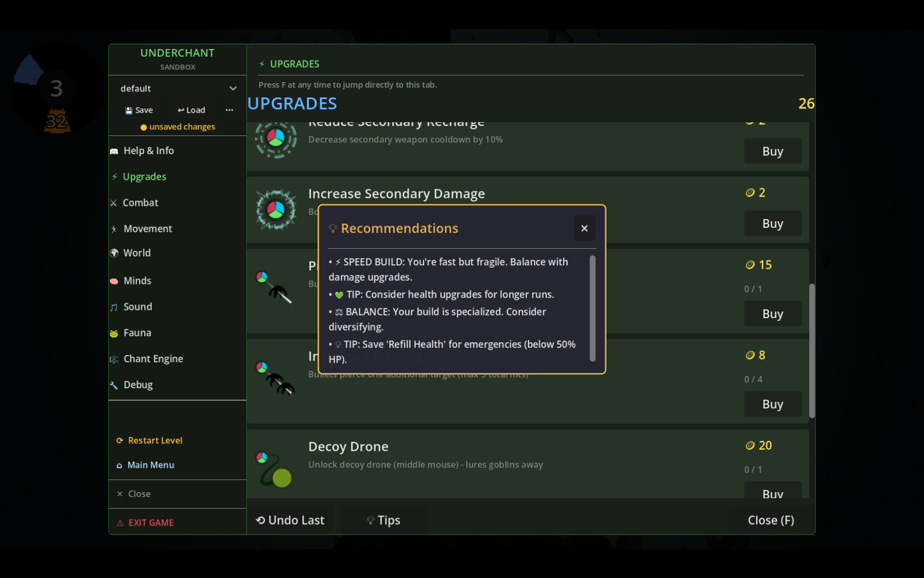Save the current profile
924x578 pixels.
(x=139, y=110)
